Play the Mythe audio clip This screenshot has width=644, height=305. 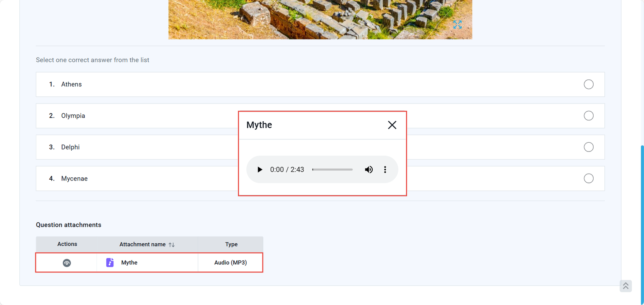(x=260, y=170)
